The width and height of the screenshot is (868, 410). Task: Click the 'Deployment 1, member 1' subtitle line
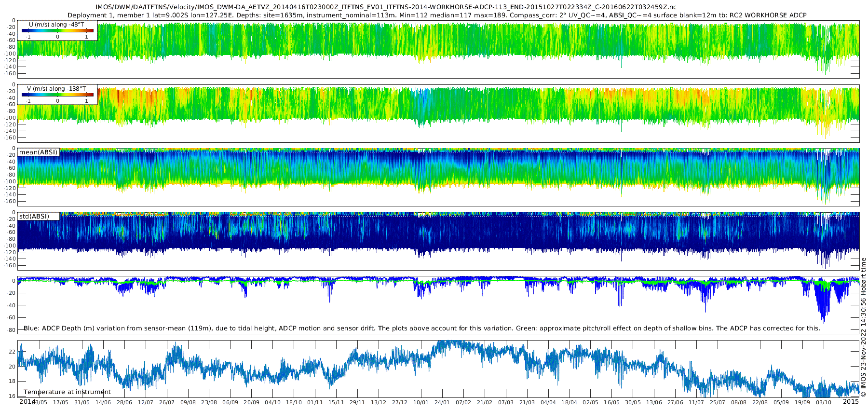436,15
